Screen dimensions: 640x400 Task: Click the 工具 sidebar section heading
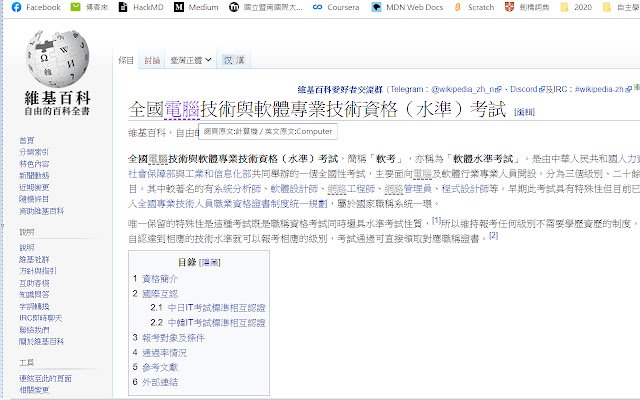[x=27, y=362]
